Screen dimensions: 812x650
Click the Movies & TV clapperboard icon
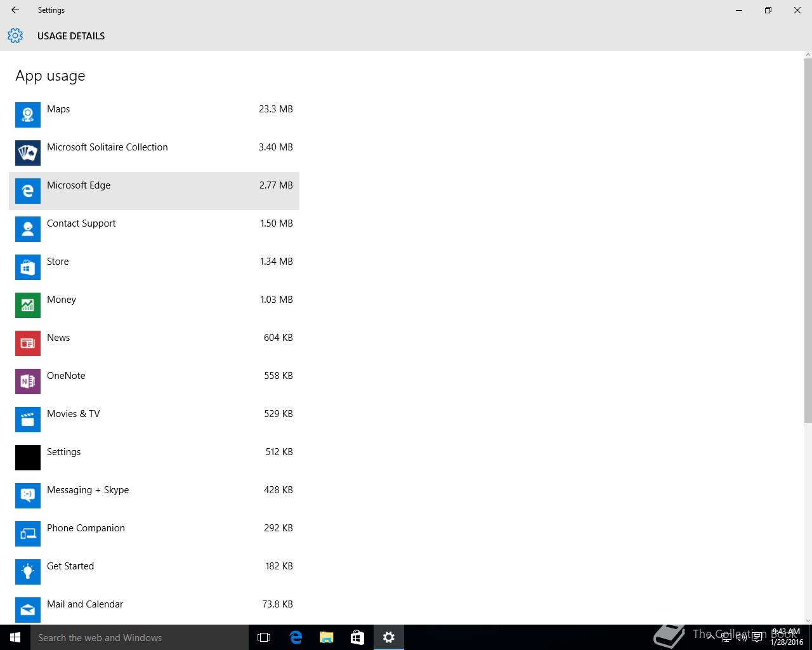click(28, 420)
